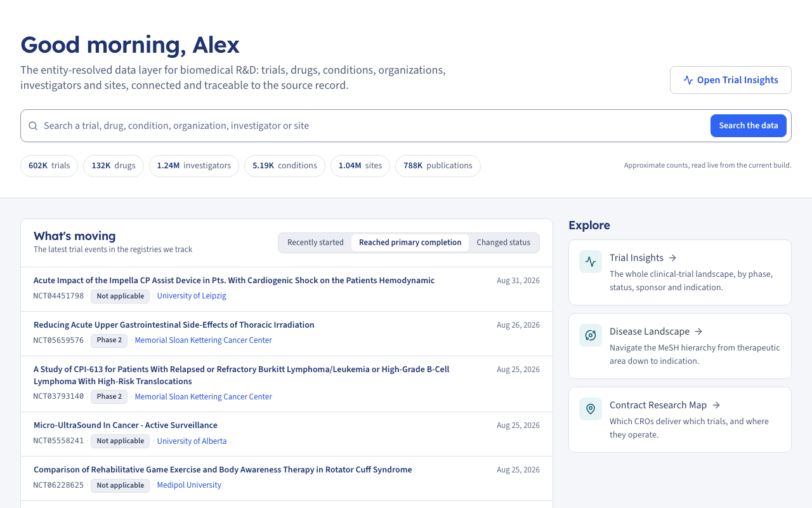Click the Contract Research Map pin icon
Image resolution: width=812 pixels, height=508 pixels.
tap(591, 409)
